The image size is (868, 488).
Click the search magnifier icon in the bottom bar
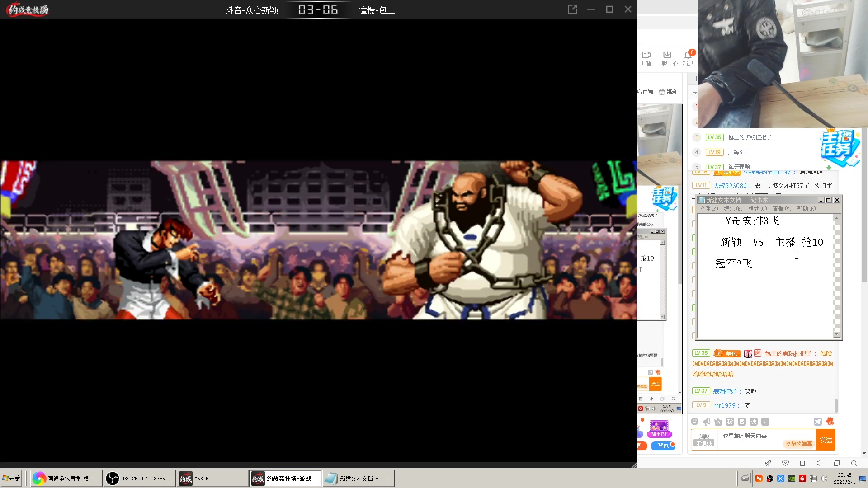pos(854,463)
